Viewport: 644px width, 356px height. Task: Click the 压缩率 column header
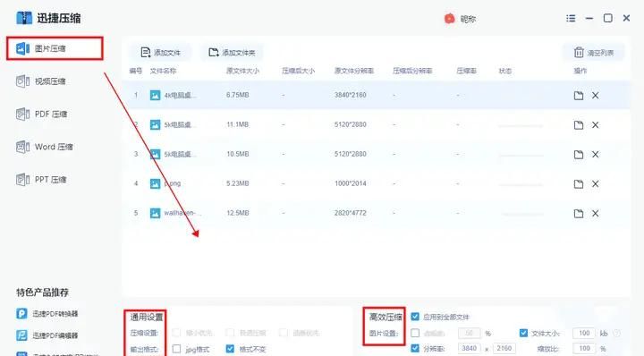pyautogui.click(x=466, y=71)
